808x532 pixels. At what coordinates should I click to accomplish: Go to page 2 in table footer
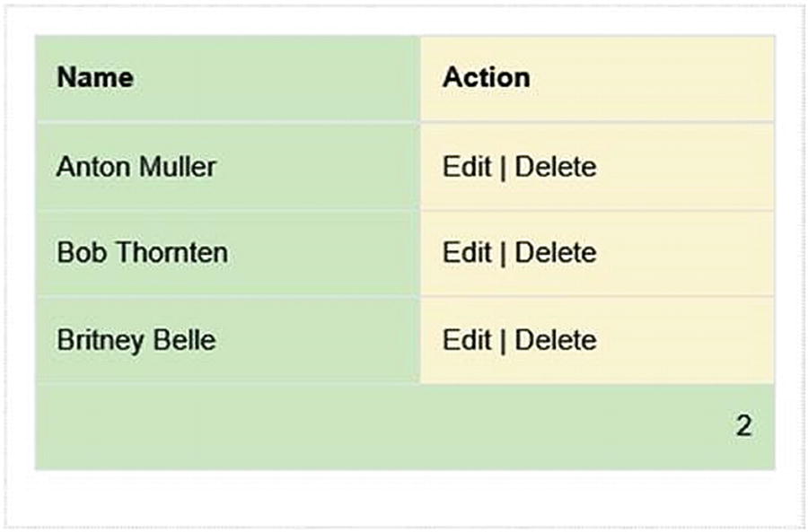[x=743, y=426]
